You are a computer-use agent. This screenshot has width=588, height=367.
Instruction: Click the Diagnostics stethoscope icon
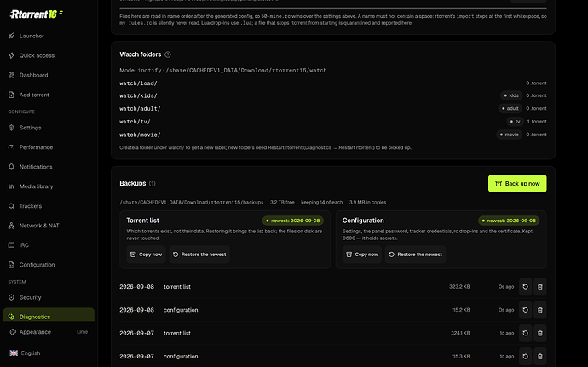[x=11, y=317]
